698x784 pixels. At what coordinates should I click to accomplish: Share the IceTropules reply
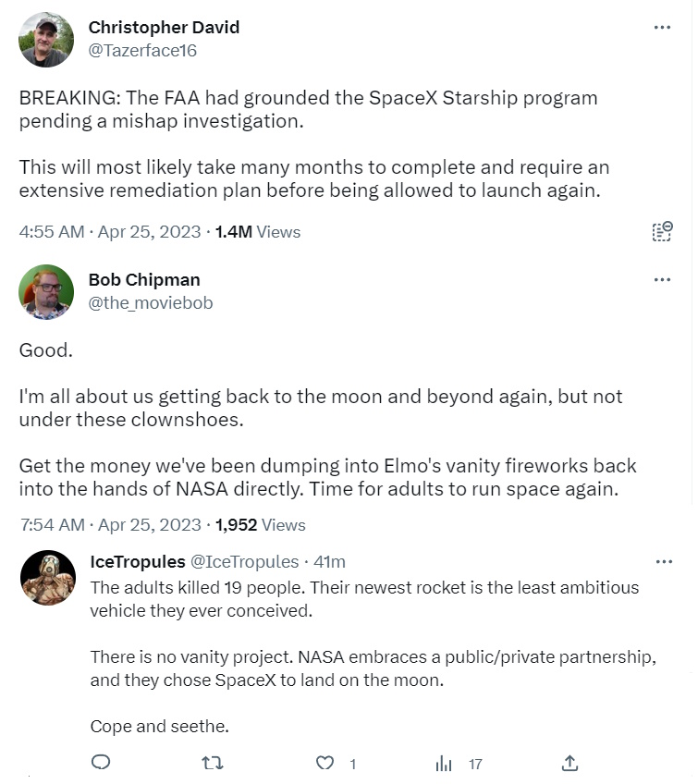point(570,763)
